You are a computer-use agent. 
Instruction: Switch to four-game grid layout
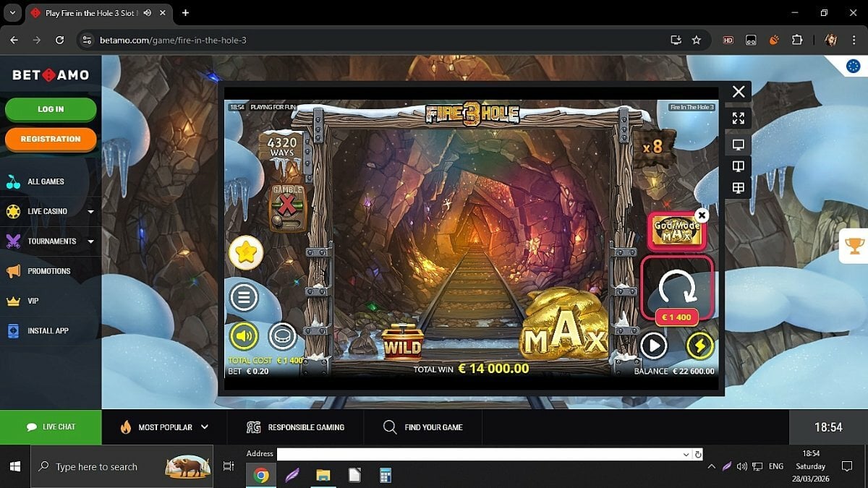(738, 188)
